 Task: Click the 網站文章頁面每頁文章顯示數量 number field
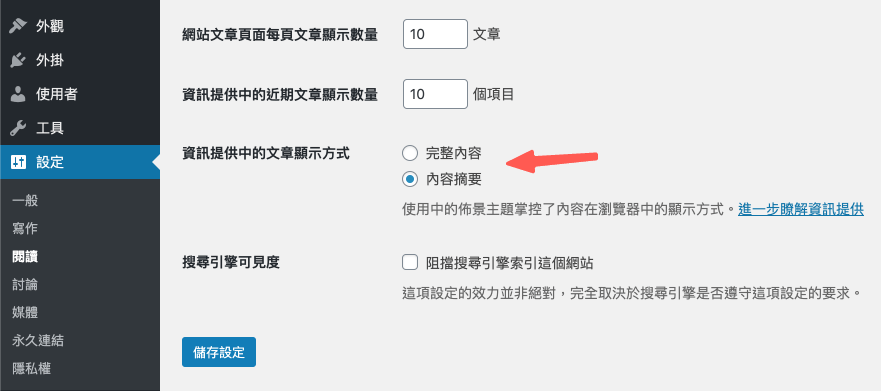435,34
